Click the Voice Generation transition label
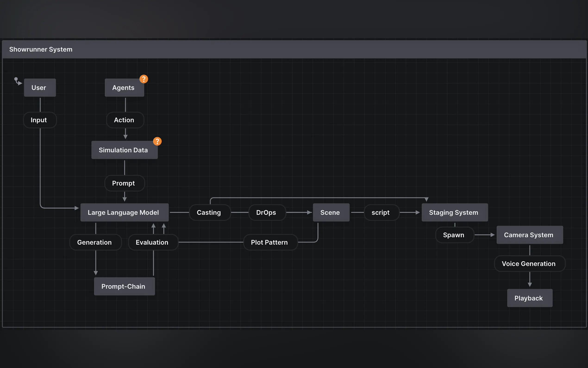The width and height of the screenshot is (588, 368). tap(529, 263)
